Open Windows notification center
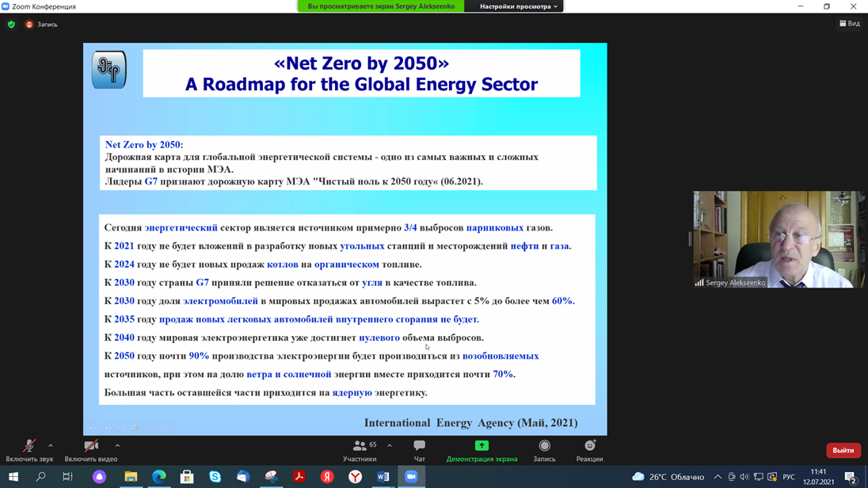The image size is (868, 488). pyautogui.click(x=851, y=476)
